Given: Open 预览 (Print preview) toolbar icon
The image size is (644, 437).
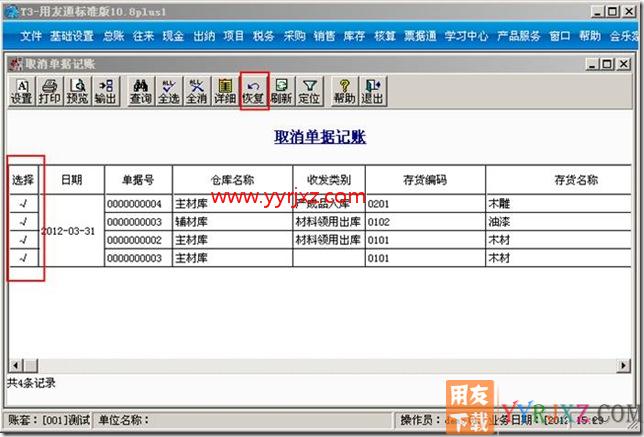Looking at the screenshot, I should tap(77, 91).
